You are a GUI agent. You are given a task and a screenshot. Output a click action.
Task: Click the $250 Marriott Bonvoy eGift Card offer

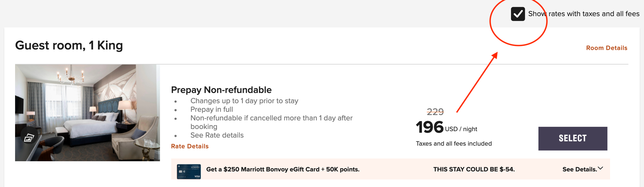[x=282, y=169]
